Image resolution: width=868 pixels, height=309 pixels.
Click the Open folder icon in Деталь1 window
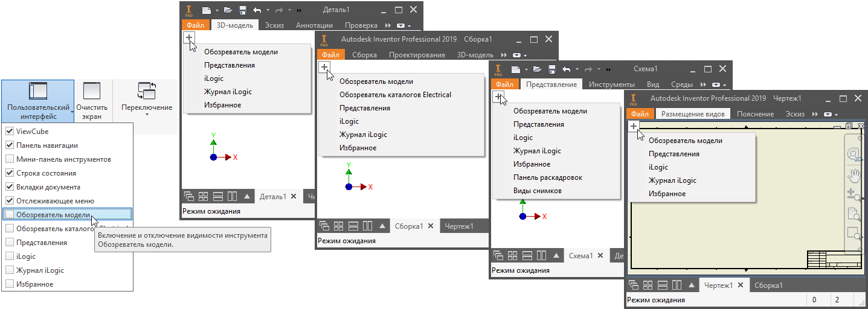228,10
